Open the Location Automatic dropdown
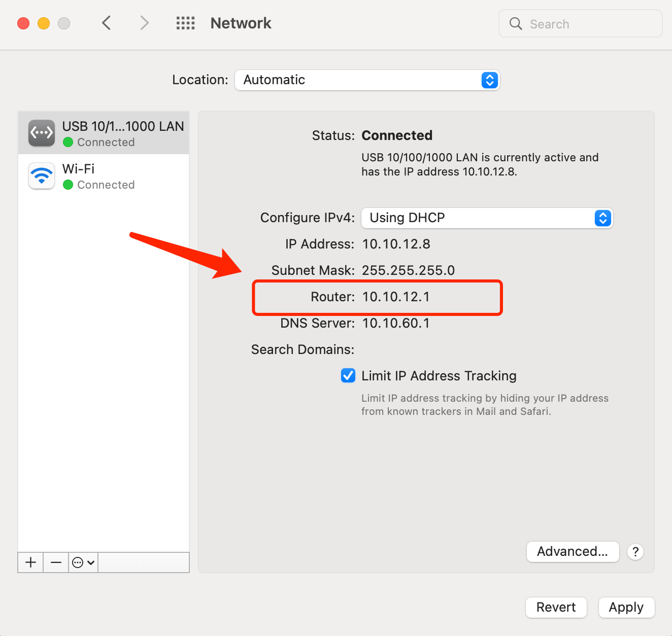 [x=367, y=80]
